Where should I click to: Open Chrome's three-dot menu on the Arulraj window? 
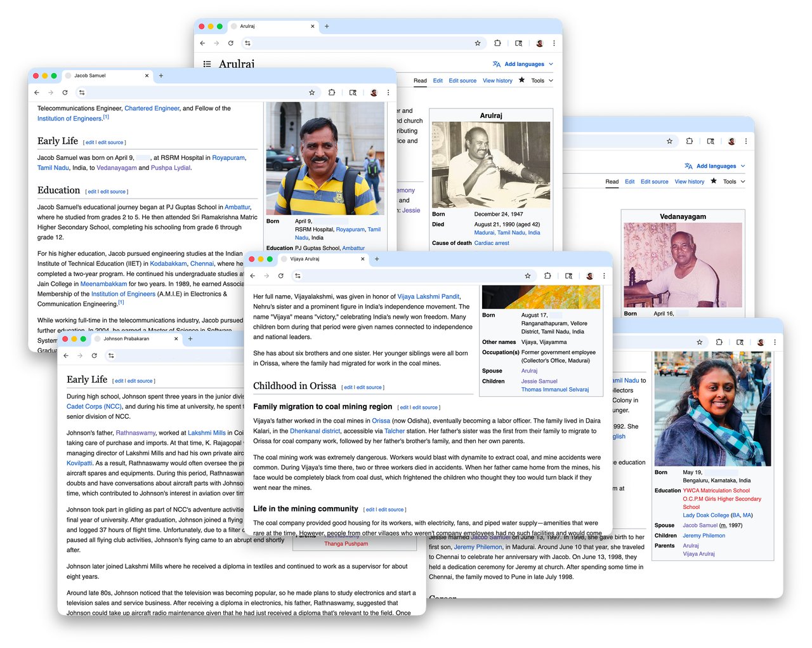pyautogui.click(x=554, y=43)
